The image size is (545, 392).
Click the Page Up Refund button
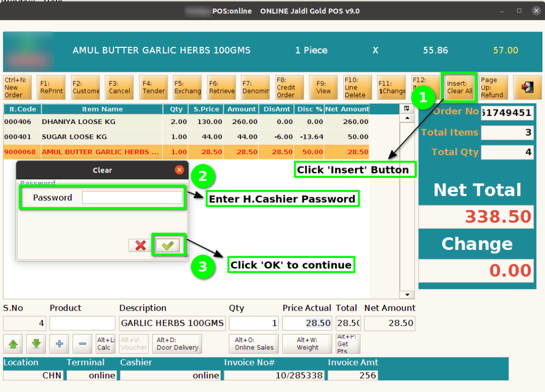tap(493, 88)
